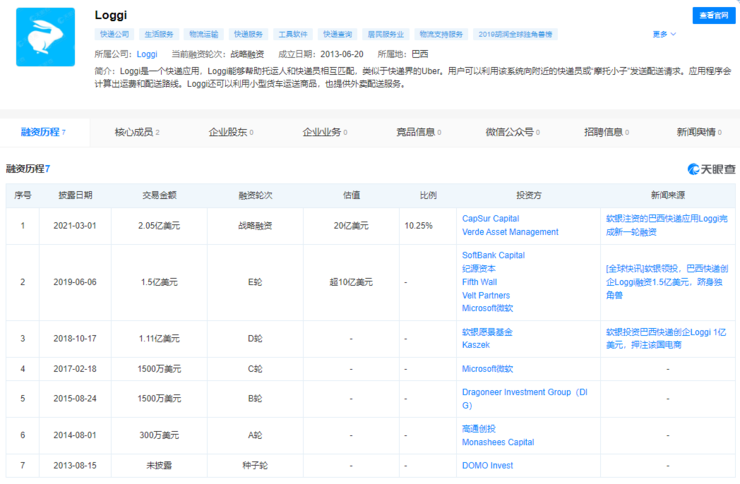740x484 pixels.
Task: Switch to the 企业股东 tab
Action: 231,133
